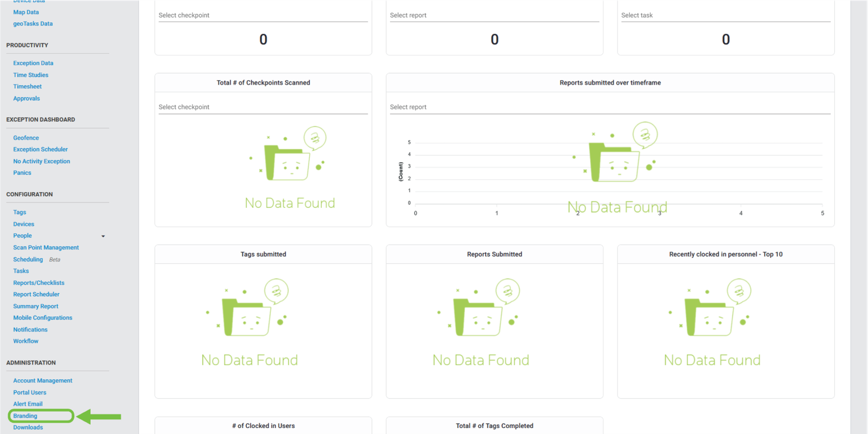Open the Select task dropdown
Screen dimensions: 868x434
coord(725,16)
